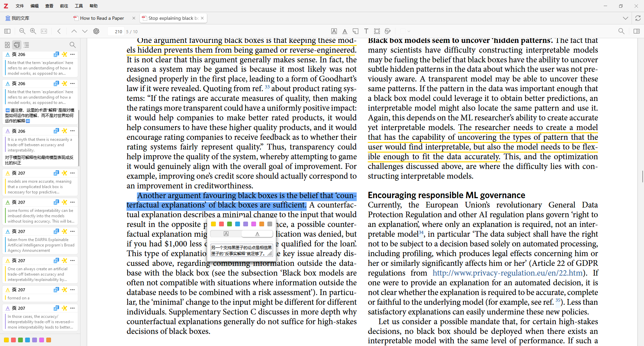
Task: Open the 查看 menu
Action: pyautogui.click(x=49, y=6)
